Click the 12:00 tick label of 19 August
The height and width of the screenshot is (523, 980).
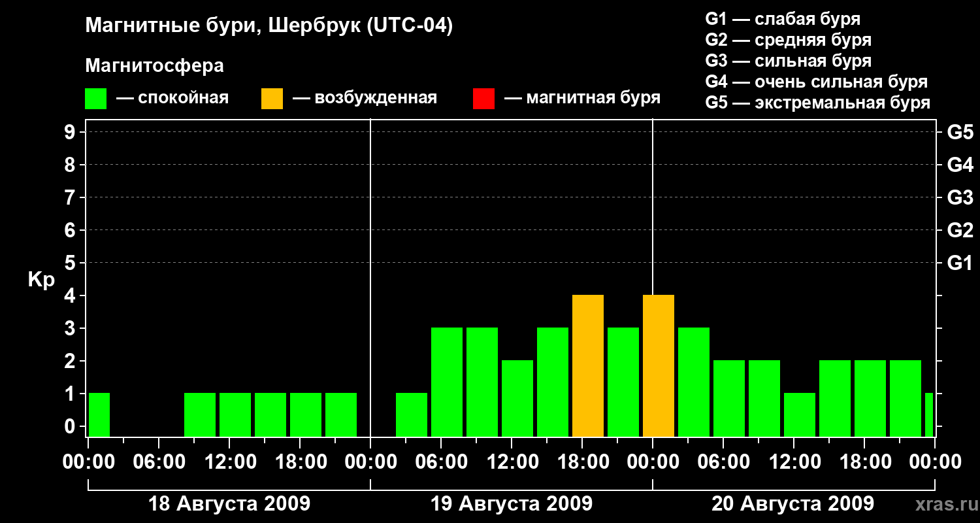click(x=512, y=462)
